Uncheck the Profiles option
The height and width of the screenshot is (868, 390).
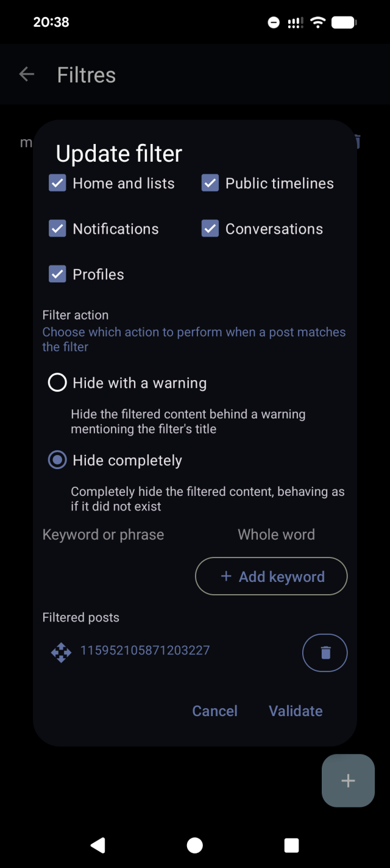(57, 274)
